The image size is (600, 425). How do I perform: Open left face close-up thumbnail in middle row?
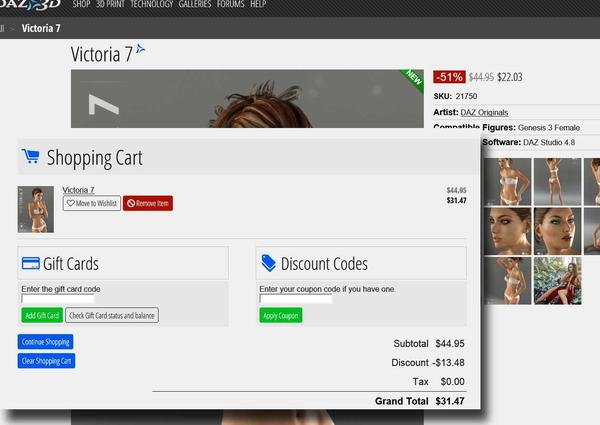click(507, 231)
